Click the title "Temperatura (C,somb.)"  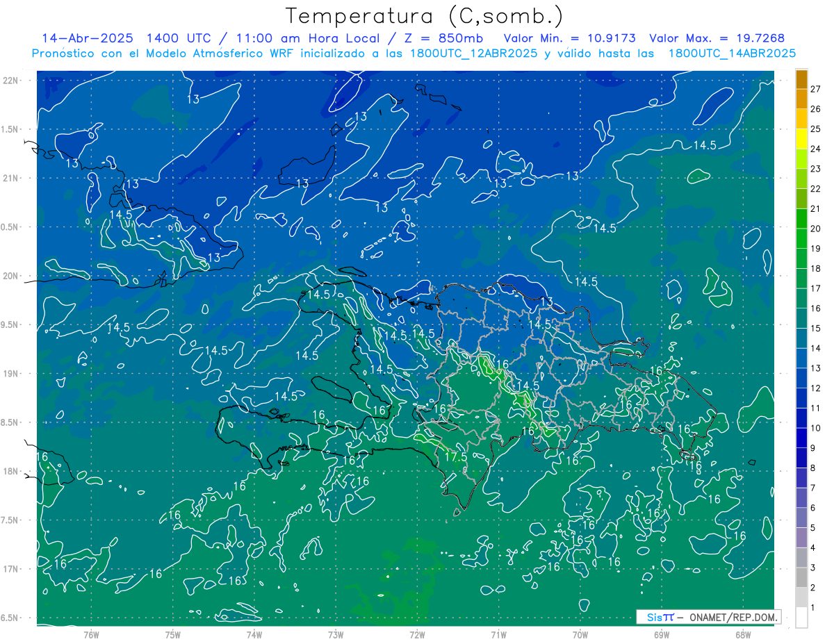coord(425,16)
